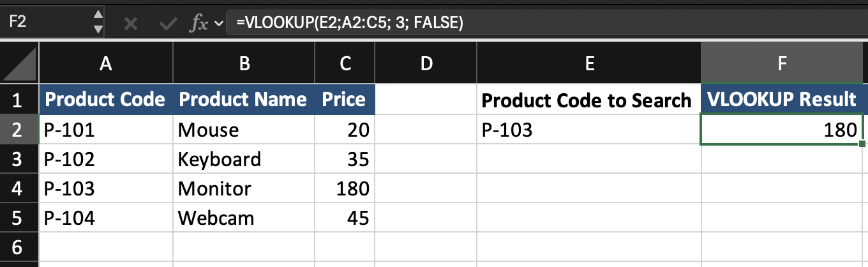The height and width of the screenshot is (267, 868).
Task: Select the column A header
Action: [x=106, y=63]
